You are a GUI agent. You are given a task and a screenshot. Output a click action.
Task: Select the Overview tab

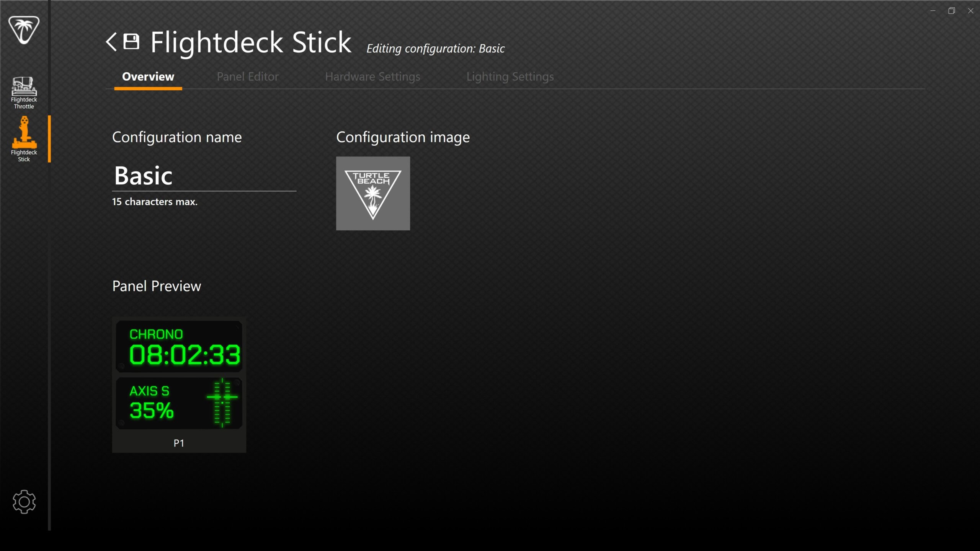pos(148,77)
